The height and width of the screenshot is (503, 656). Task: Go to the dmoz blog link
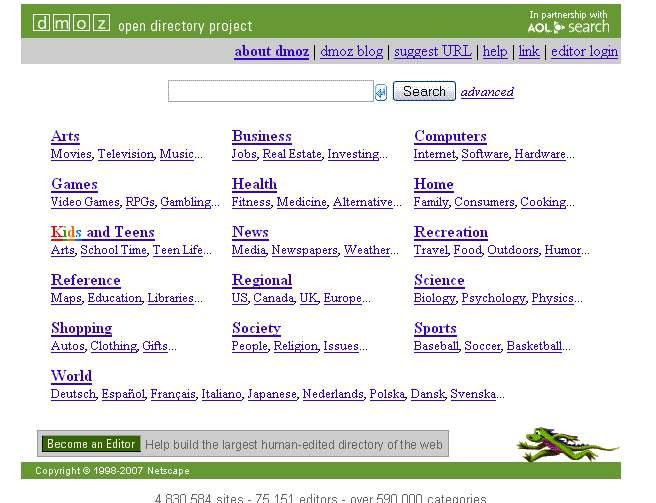351,51
